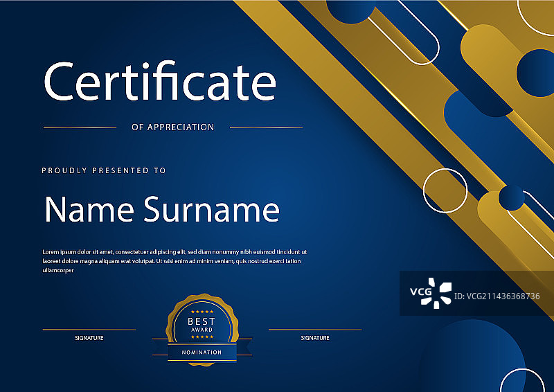Select the OF APPRECIATION subtitle
Screen dimensions: 554x392
[x=172, y=127]
